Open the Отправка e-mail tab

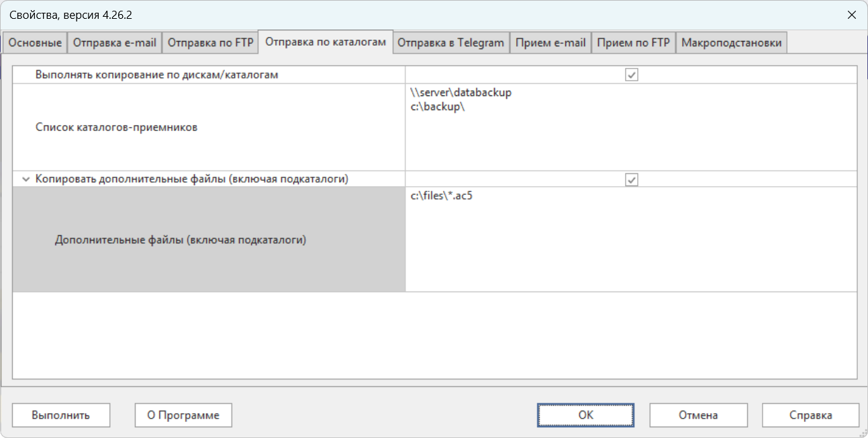(x=114, y=43)
